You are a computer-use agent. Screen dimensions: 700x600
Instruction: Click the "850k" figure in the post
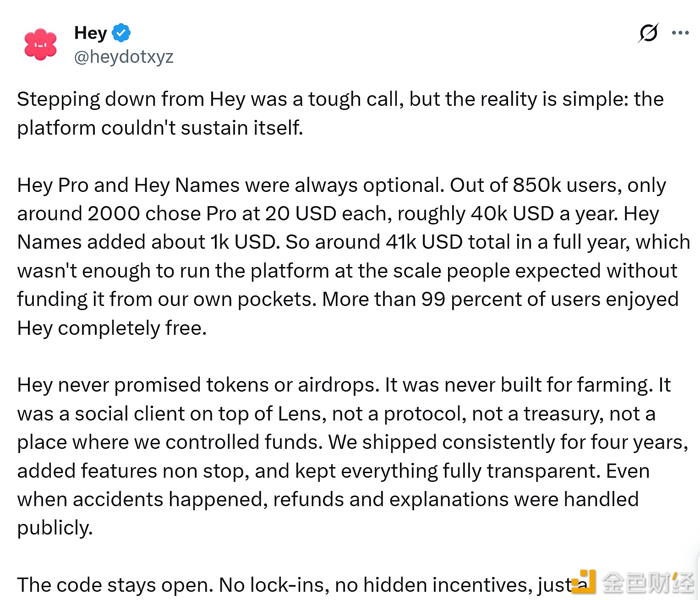(537, 185)
